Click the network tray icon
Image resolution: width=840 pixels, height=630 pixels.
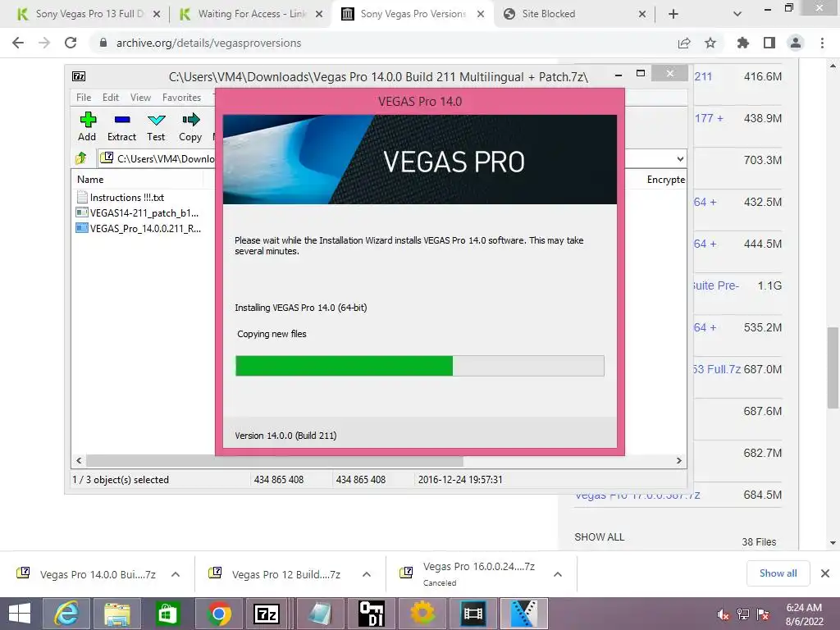coord(742,614)
